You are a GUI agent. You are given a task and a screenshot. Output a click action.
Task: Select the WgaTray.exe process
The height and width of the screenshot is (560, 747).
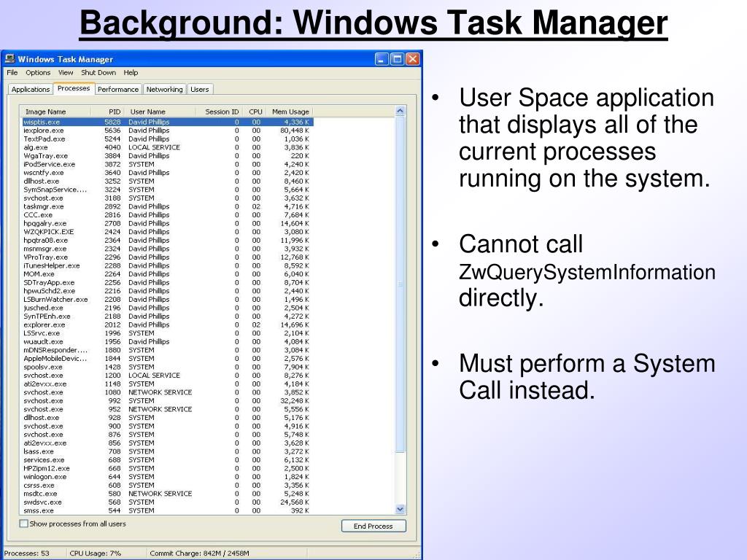click(168, 156)
